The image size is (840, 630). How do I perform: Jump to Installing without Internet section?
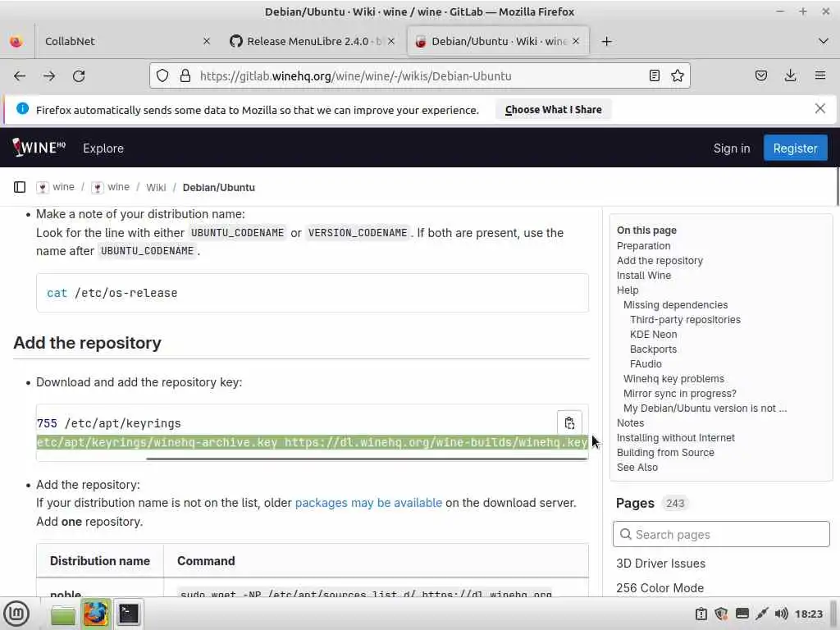[x=676, y=438]
